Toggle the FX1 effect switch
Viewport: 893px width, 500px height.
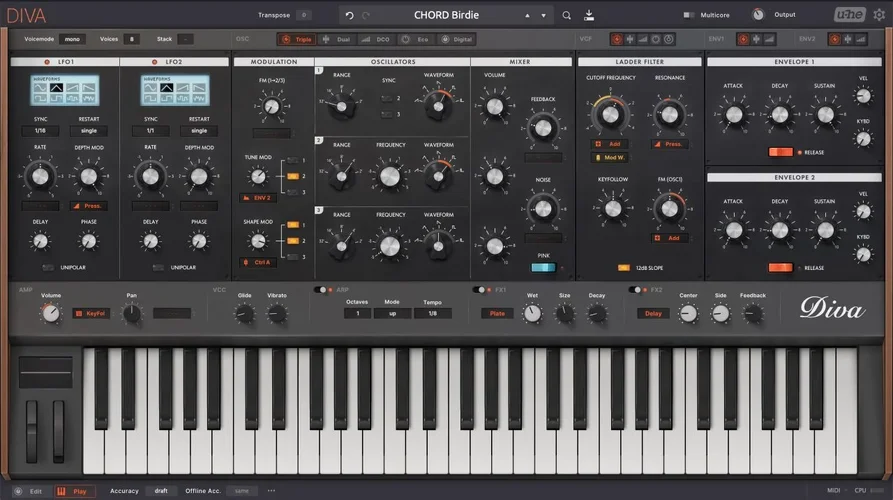click(x=480, y=289)
